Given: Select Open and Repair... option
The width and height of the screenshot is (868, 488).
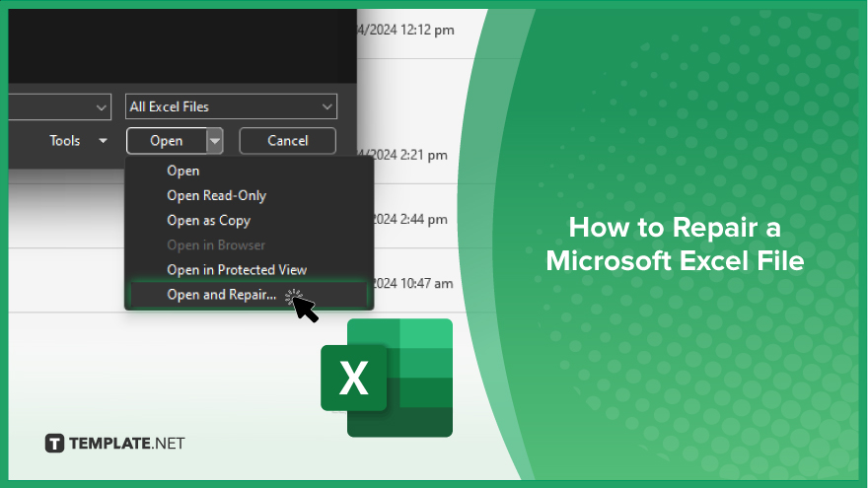Looking at the screenshot, I should point(250,295).
